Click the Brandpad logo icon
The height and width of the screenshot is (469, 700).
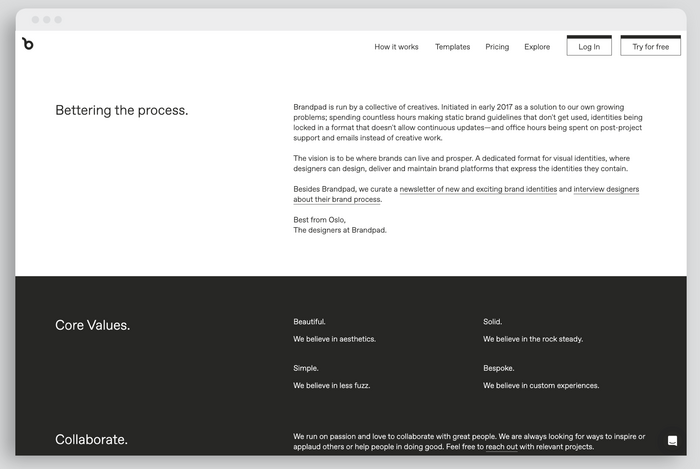(28, 44)
